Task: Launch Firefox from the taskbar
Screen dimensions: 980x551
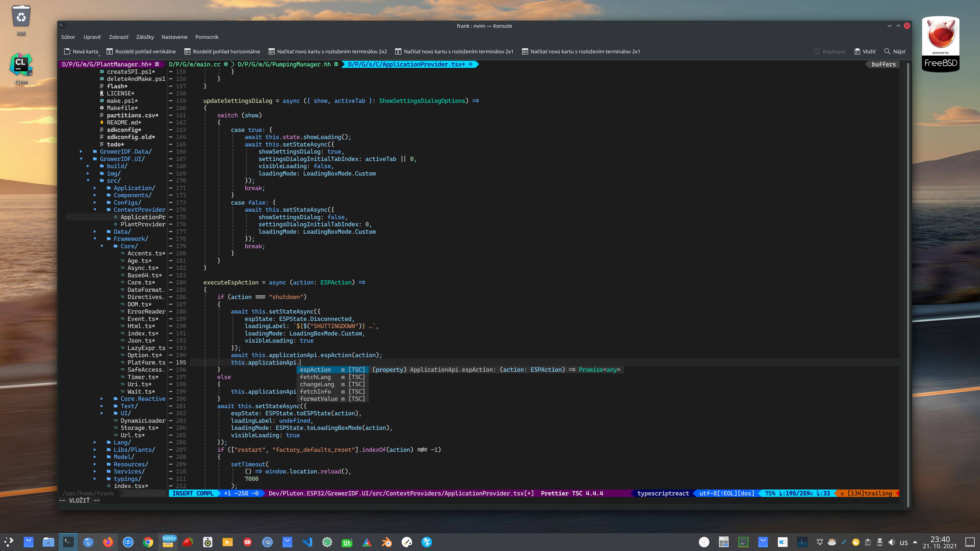Action: pos(108,542)
